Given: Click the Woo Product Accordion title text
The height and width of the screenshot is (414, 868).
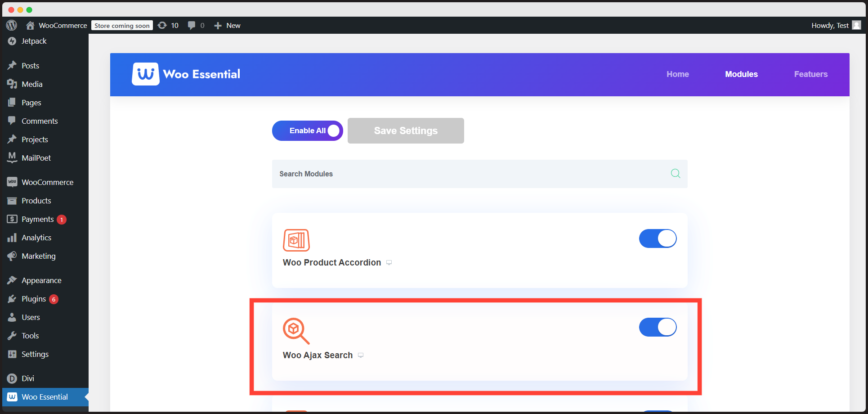Looking at the screenshot, I should [332, 262].
